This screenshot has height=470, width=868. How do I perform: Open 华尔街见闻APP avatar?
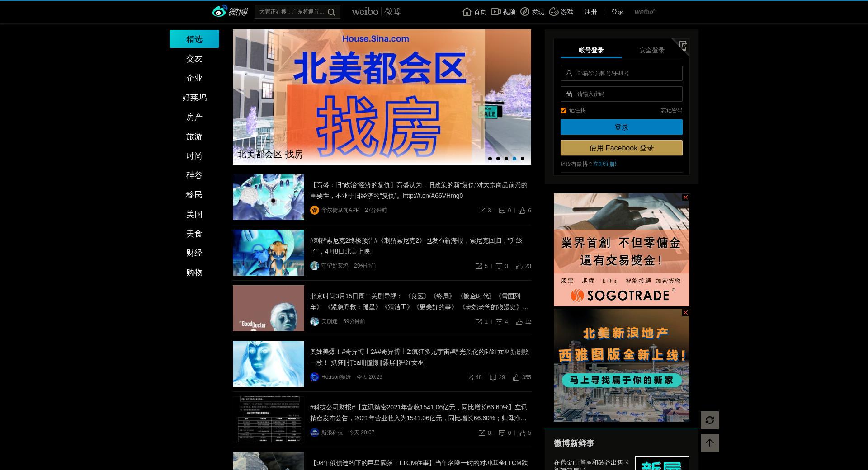tap(315, 210)
